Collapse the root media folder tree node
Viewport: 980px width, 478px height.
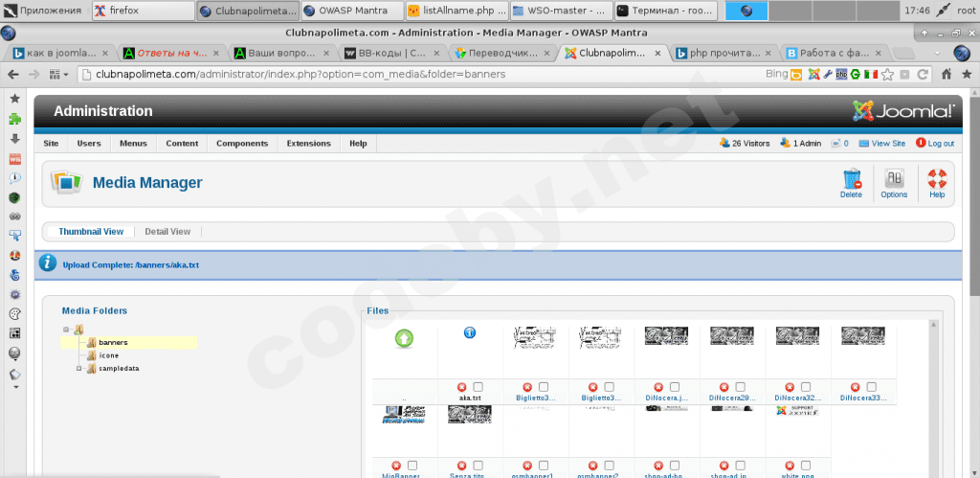[x=66, y=330]
